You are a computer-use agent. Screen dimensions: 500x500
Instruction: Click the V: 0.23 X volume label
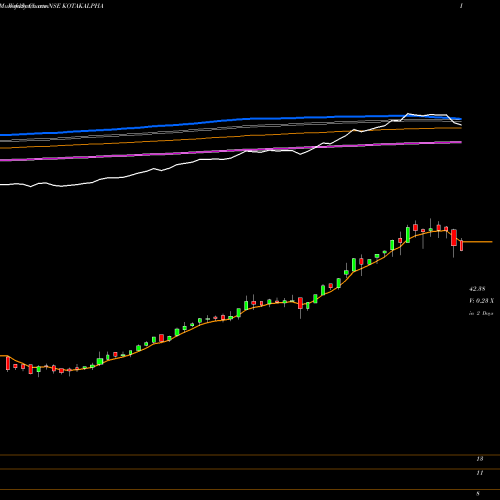tap(481, 301)
